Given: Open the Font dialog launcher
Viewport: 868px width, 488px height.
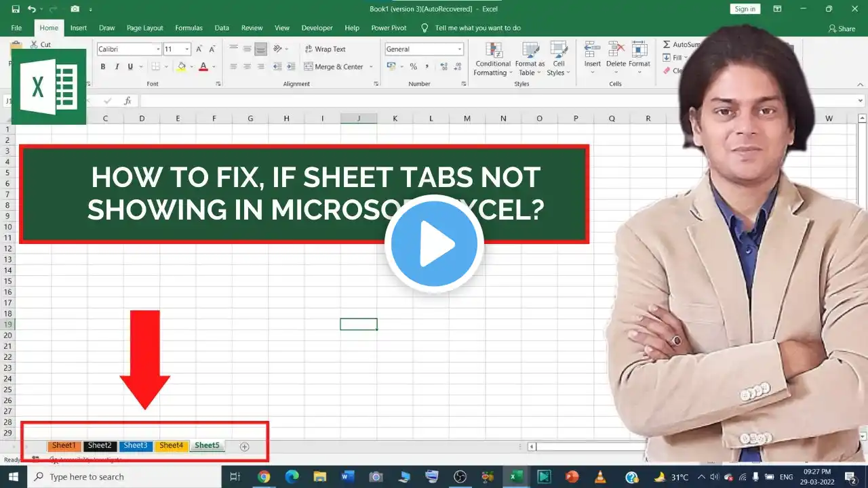Looking at the screenshot, I should (218, 84).
